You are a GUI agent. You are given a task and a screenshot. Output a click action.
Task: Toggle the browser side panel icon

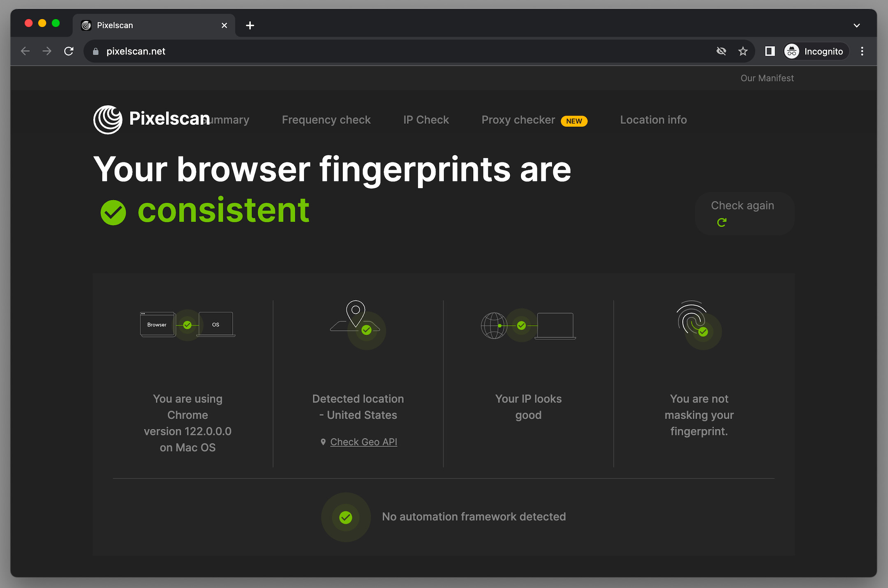(x=770, y=51)
